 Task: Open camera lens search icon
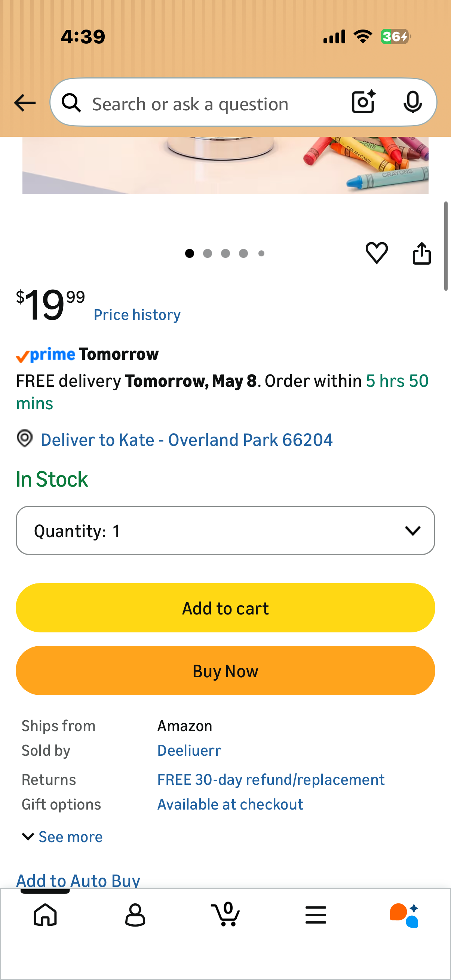(363, 102)
